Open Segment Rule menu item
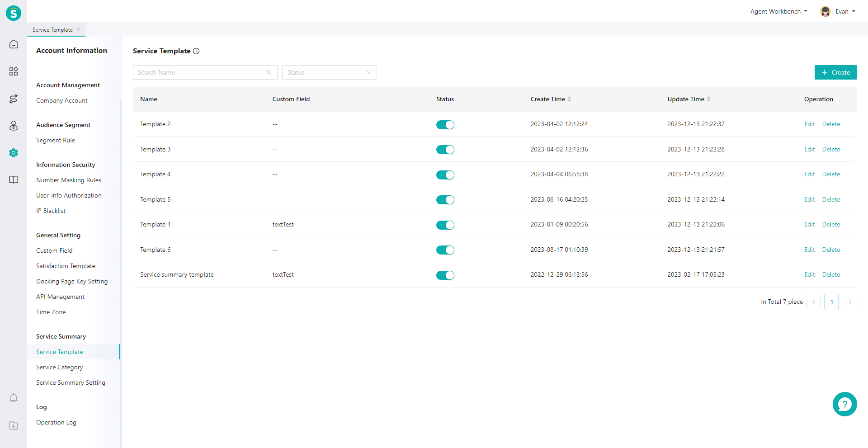Screen dimensions: 868x448 [x=56, y=140]
